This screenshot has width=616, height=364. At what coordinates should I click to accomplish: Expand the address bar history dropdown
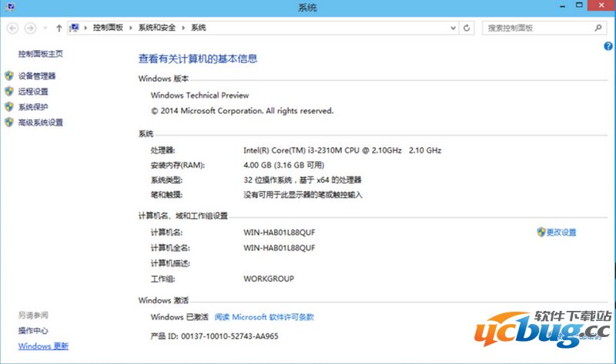[x=451, y=28]
